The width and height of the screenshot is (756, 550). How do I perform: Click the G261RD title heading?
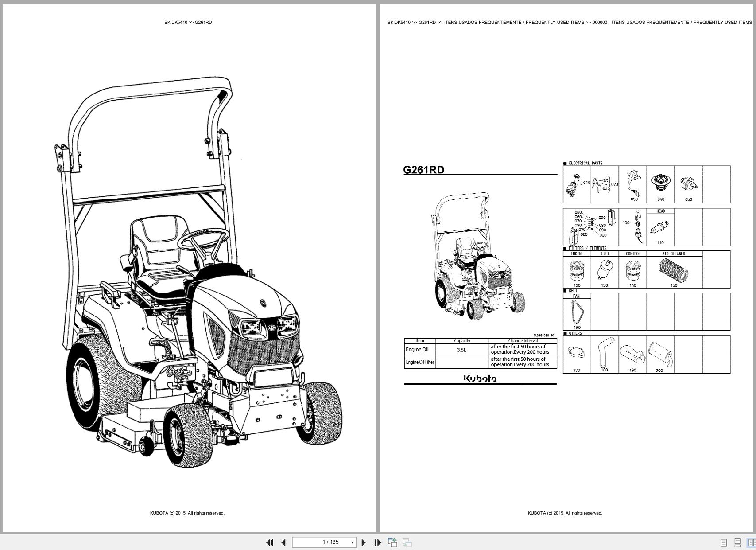tap(423, 170)
